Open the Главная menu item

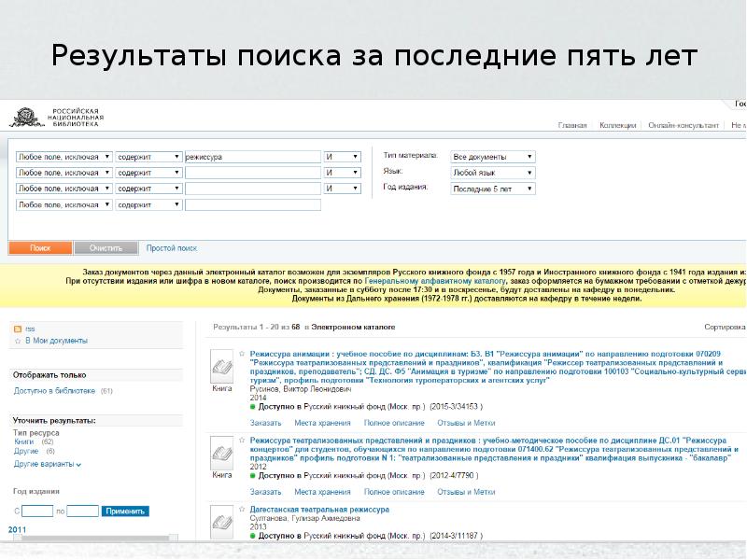click(572, 125)
